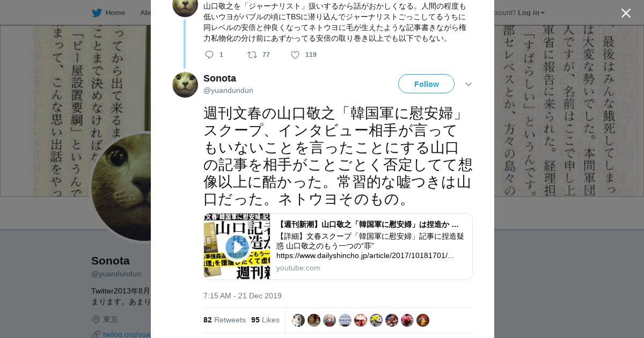The width and height of the screenshot is (644, 338).
Task: Open the tweet timestamp 7:15 AM - 21 Dec 2019
Action: click(243, 296)
